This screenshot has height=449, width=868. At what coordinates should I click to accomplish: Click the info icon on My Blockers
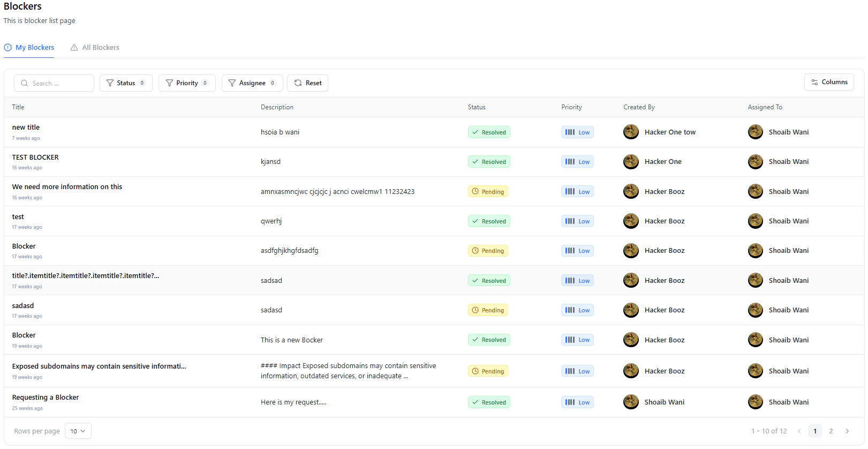(x=8, y=48)
